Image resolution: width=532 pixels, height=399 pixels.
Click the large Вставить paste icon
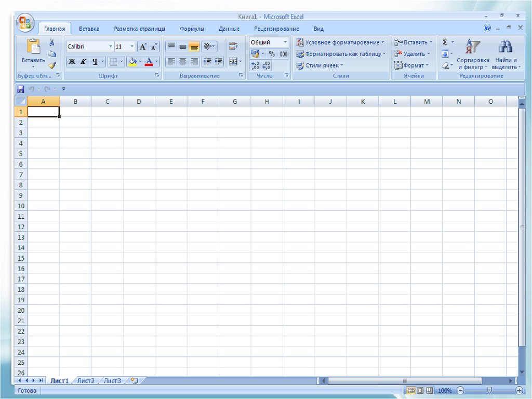[x=33, y=46]
